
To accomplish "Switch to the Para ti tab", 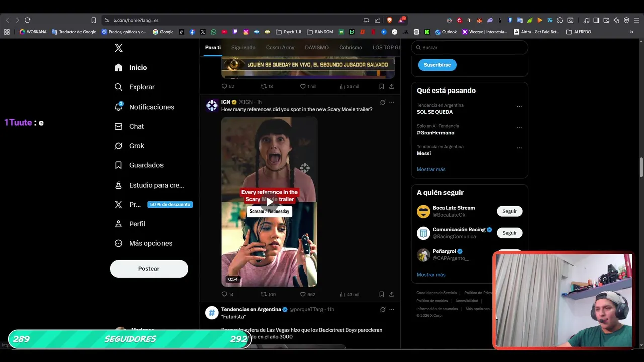I will pyautogui.click(x=213, y=47).
